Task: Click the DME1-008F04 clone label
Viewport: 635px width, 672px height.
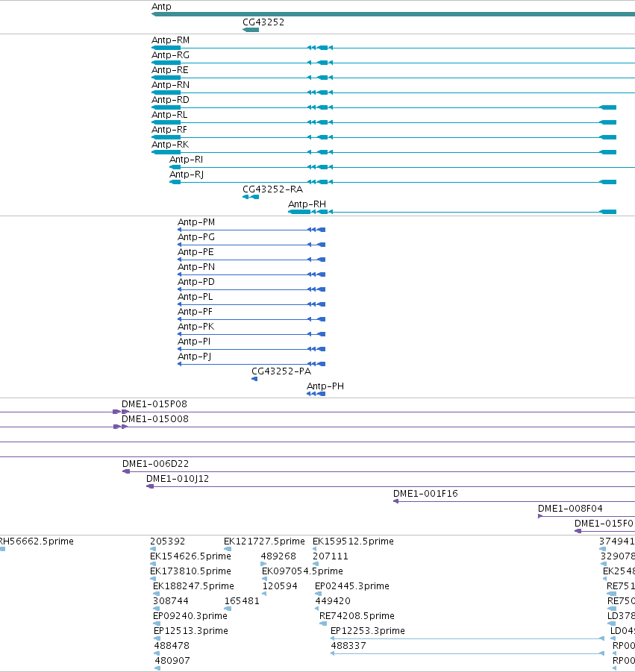Action: [x=570, y=509]
